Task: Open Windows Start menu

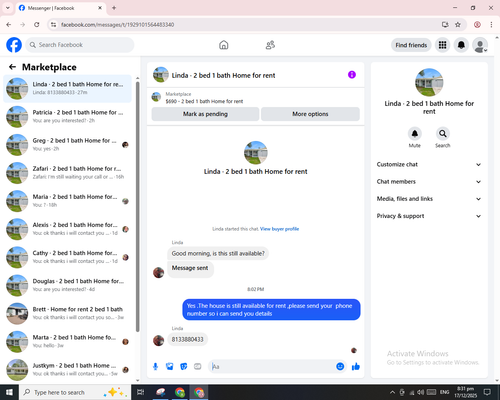Action: (9, 392)
